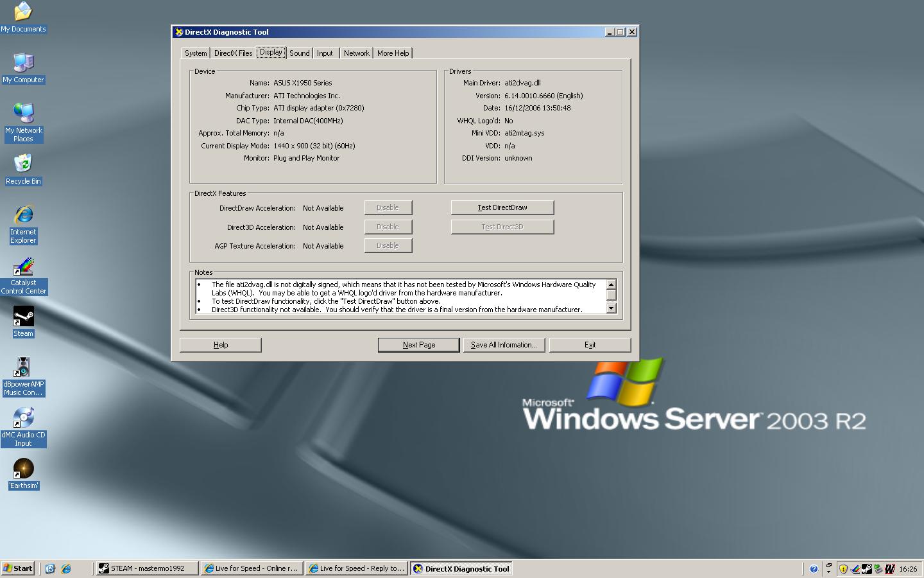Viewport: 924px width, 578px height.
Task: Open Steam icon in system tray
Action: (x=866, y=568)
